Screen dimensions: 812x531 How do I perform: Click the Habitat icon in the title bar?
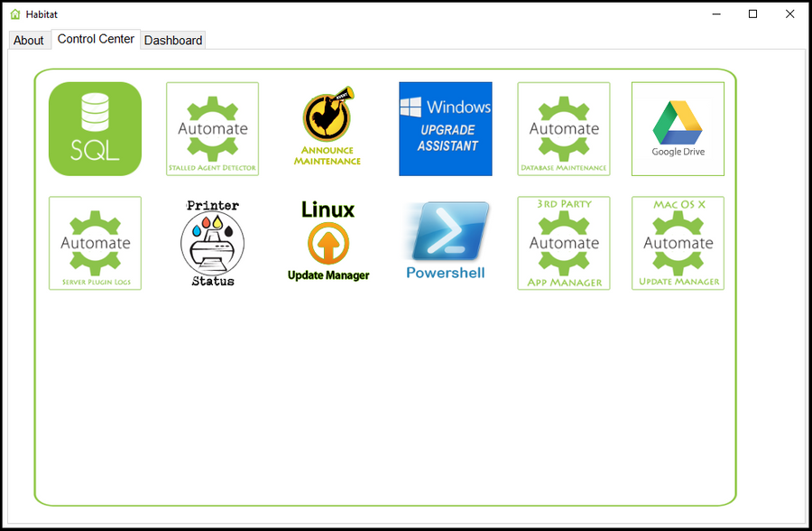click(14, 14)
